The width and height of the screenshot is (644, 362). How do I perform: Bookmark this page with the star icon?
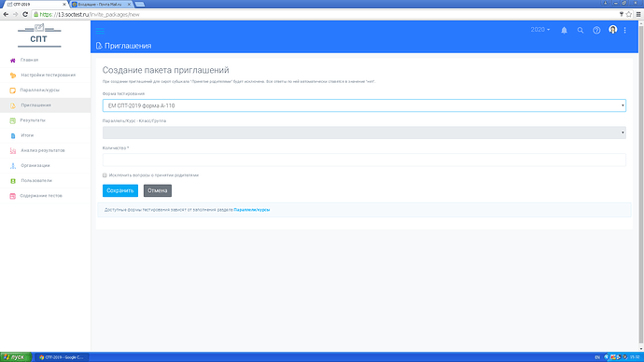(x=629, y=14)
